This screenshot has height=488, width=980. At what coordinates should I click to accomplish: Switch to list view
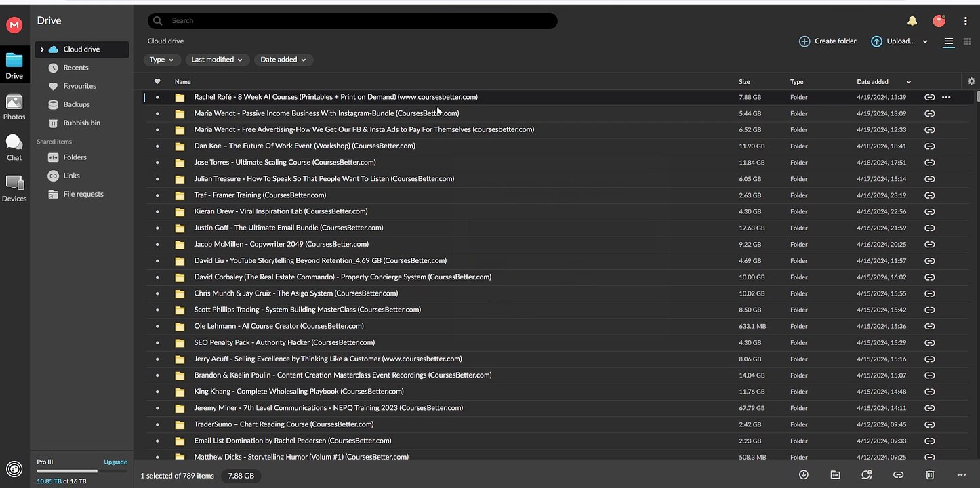point(949,41)
